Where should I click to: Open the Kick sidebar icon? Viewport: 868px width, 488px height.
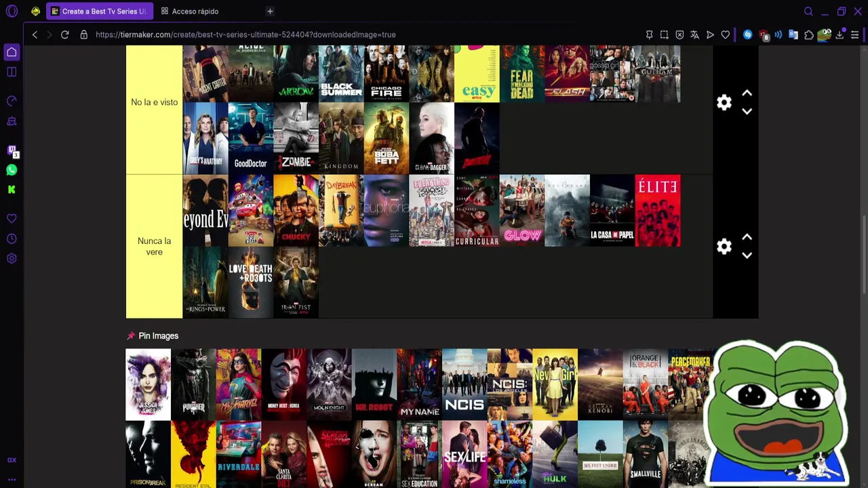click(x=12, y=190)
